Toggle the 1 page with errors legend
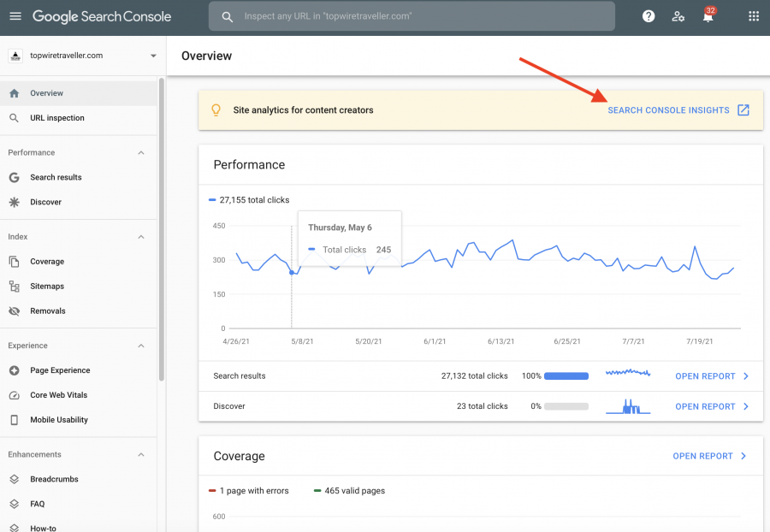770x532 pixels. [248, 491]
